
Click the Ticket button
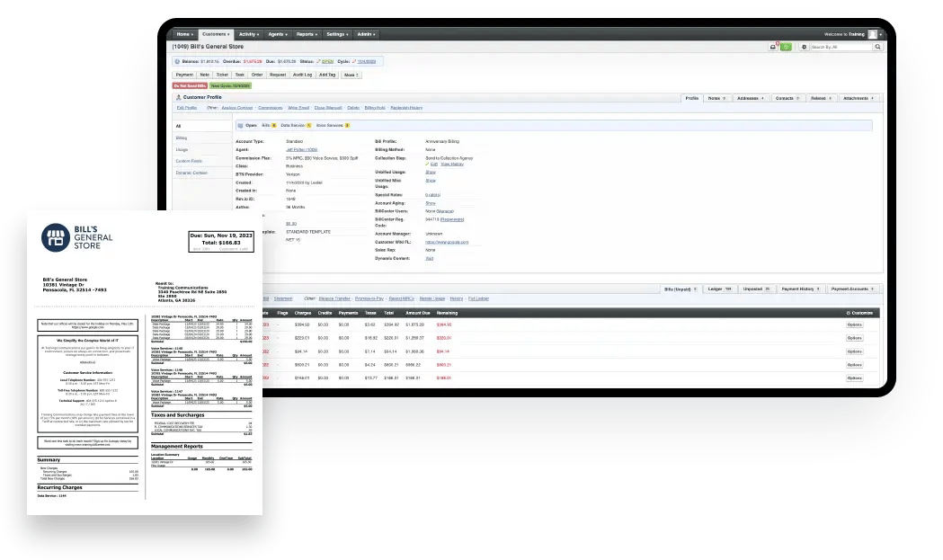point(223,76)
